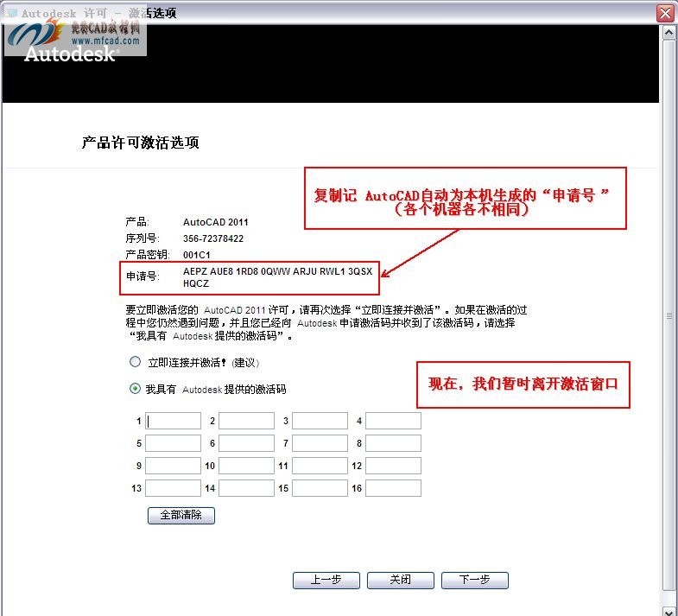678x616 pixels.
Task: Click the 产品许可激活选项 heading
Action: 140,143
